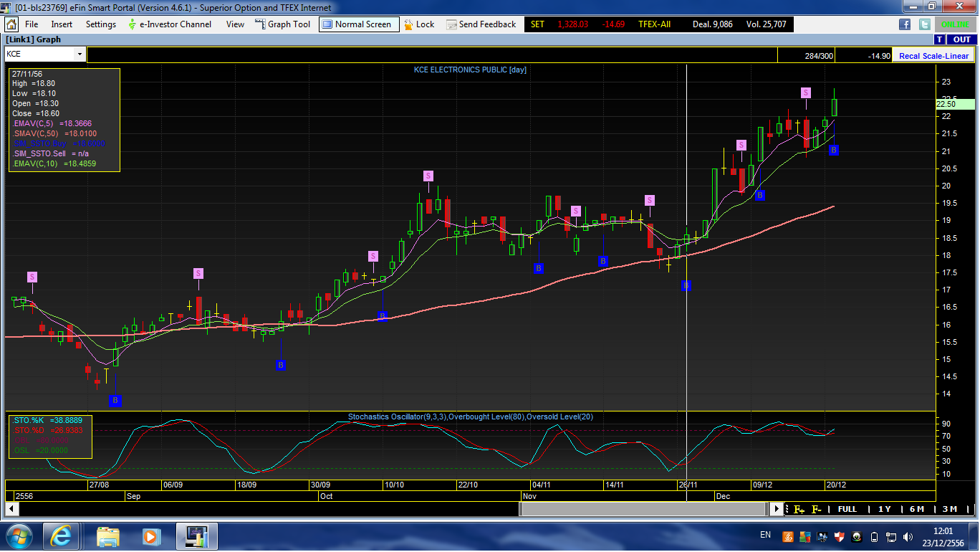
Task: Click the Home icon in the menu bar
Action: [11, 24]
